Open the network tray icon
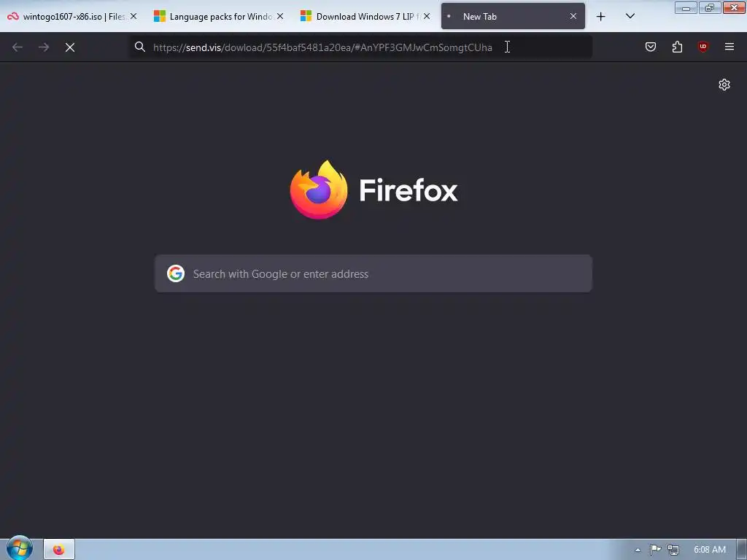This screenshot has height=560, width=747. click(x=673, y=550)
